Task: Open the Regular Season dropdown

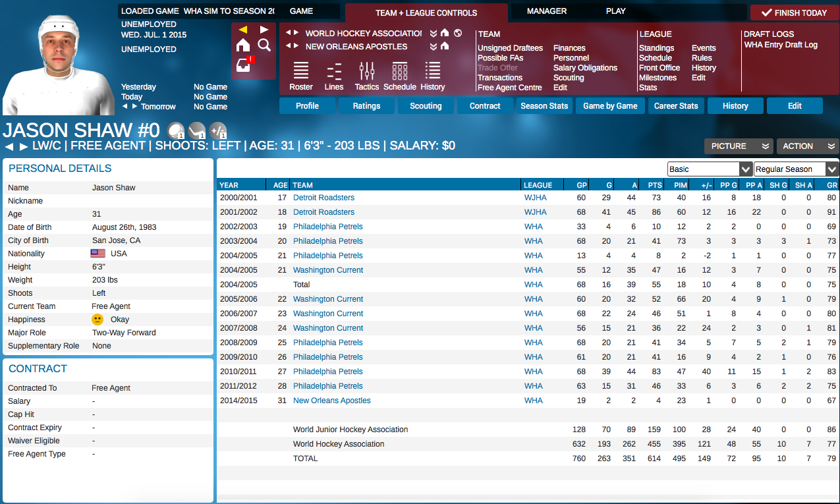Action: click(796, 169)
